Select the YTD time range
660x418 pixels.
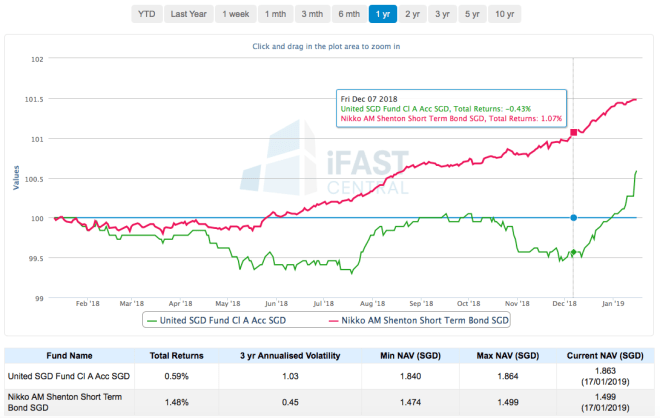coord(146,14)
